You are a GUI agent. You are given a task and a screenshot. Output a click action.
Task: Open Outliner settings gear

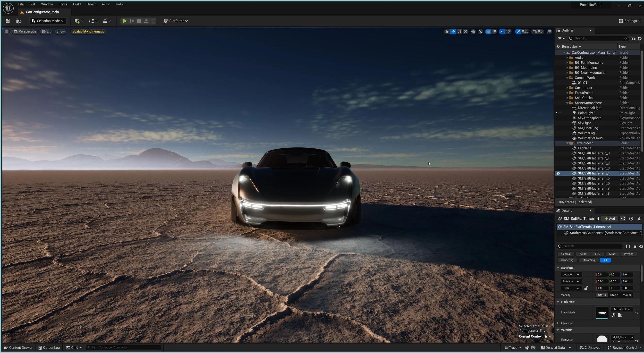pos(640,38)
